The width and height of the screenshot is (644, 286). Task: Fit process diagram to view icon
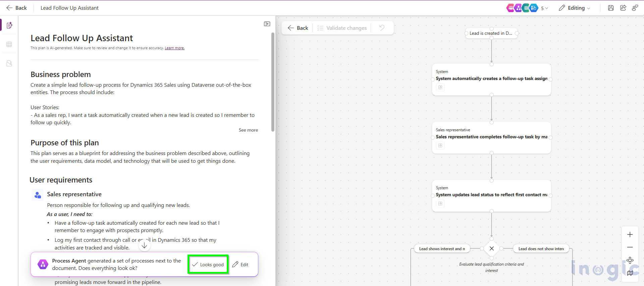tap(630, 260)
